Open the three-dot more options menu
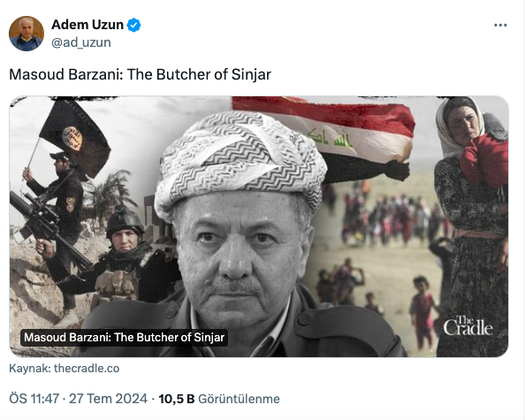Screen dimensions: 525x420 [x=500, y=25]
